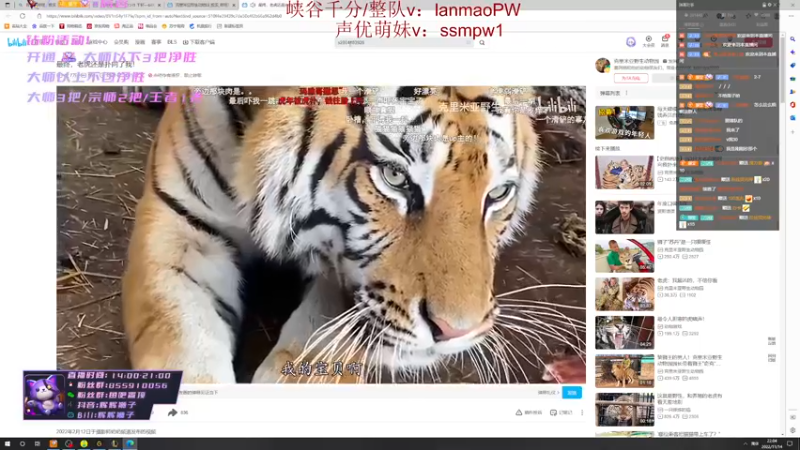Click the red button atop the chat overlay
Viewport: 800px width, 450px height.
[758, 42]
